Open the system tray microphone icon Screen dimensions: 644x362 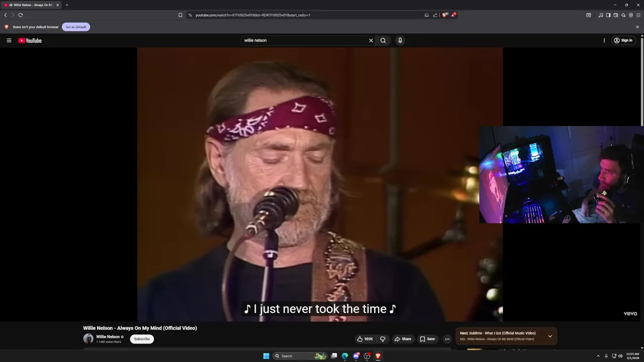606,356
